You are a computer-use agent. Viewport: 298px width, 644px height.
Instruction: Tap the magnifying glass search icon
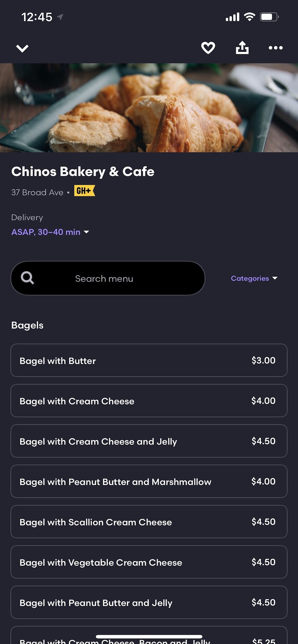(x=27, y=278)
